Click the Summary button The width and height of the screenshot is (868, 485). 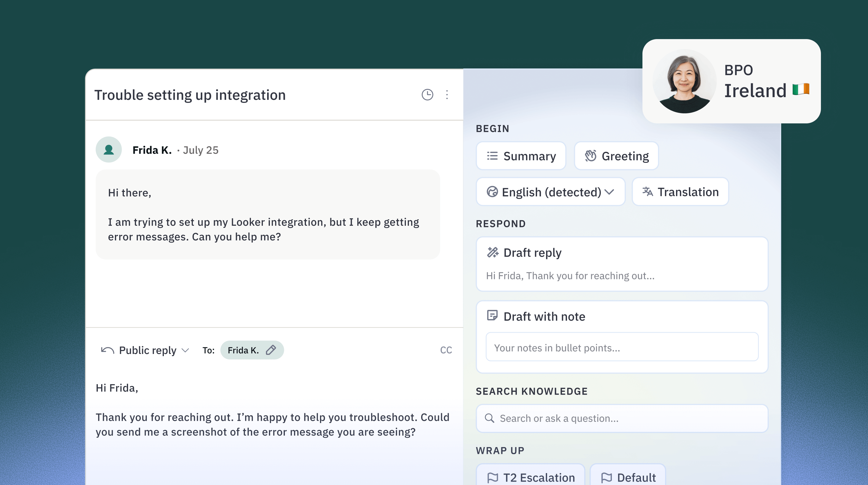coord(520,156)
